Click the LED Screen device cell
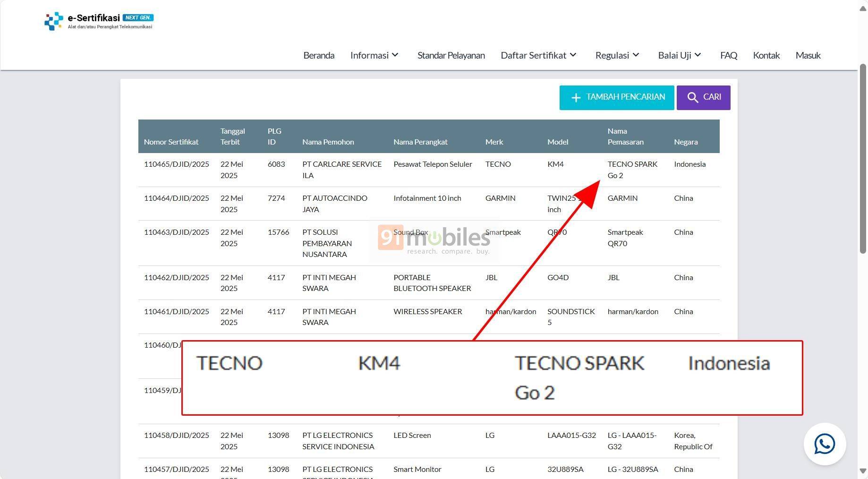The image size is (868, 479). pyautogui.click(x=412, y=436)
